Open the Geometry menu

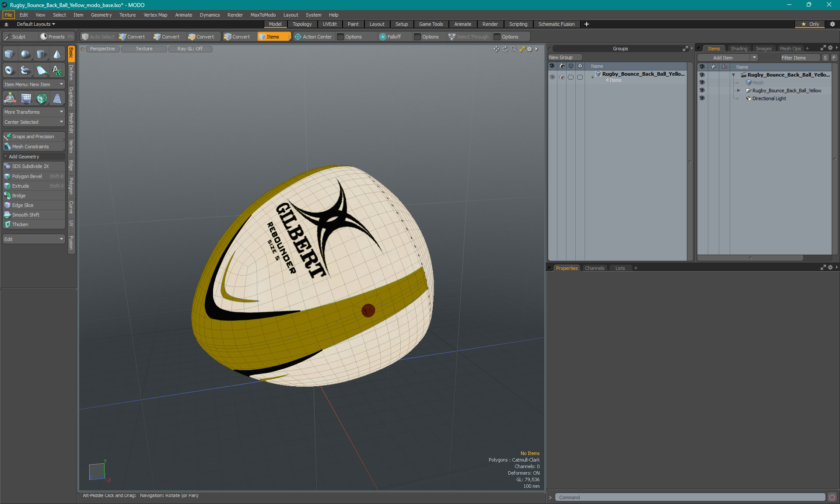(x=101, y=15)
